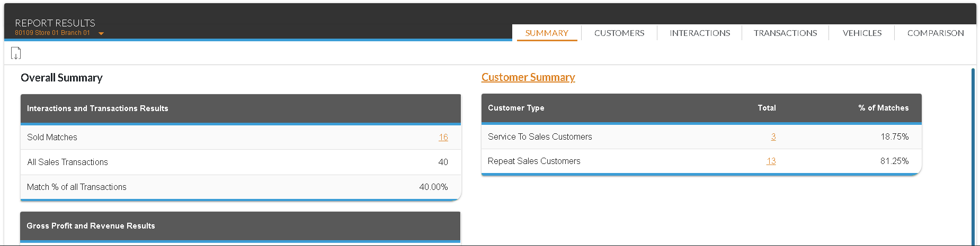Open the Vehicles tab
980x246 pixels.
862,33
